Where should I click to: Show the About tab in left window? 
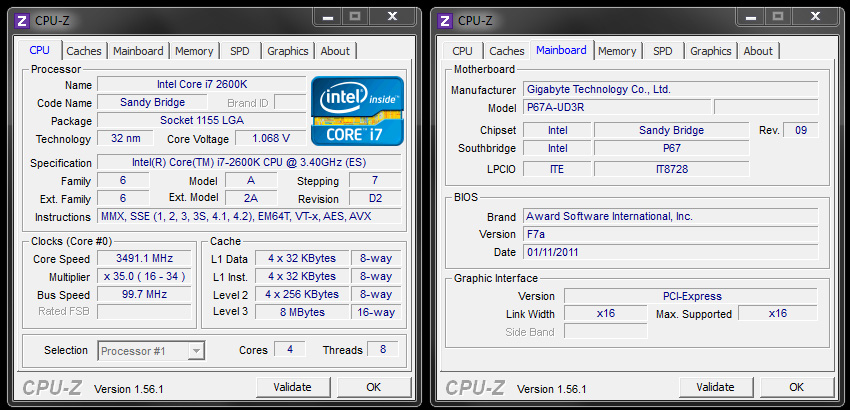point(335,51)
